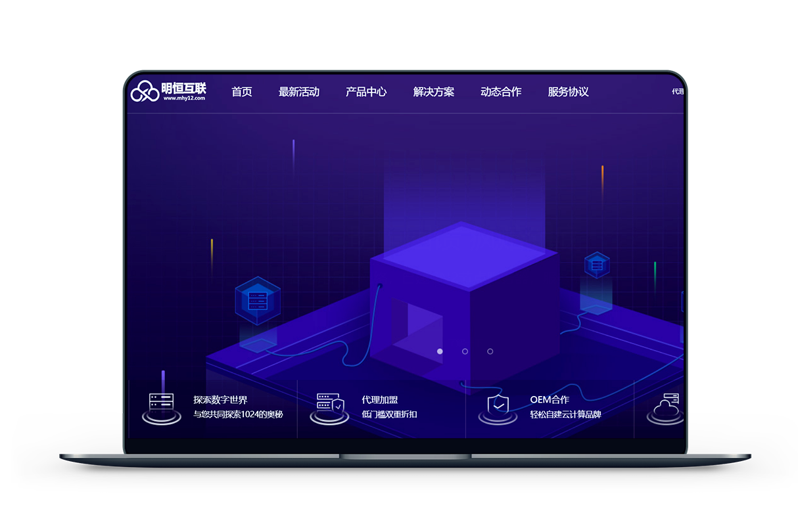
Task: Click the OEM合作 heading text
Action: (550, 399)
